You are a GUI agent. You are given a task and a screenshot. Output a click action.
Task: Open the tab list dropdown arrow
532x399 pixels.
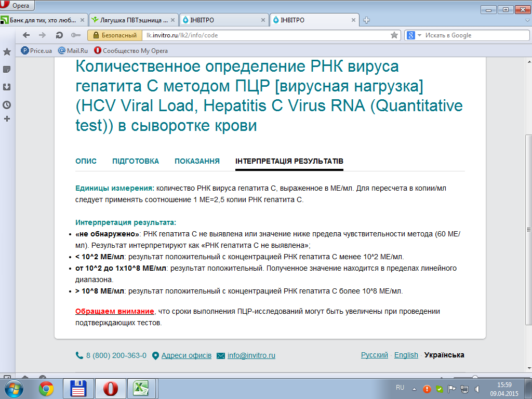528,20
